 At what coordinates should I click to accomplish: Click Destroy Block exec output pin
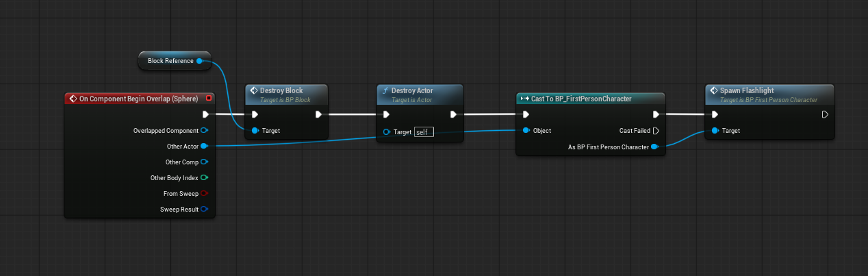(318, 114)
